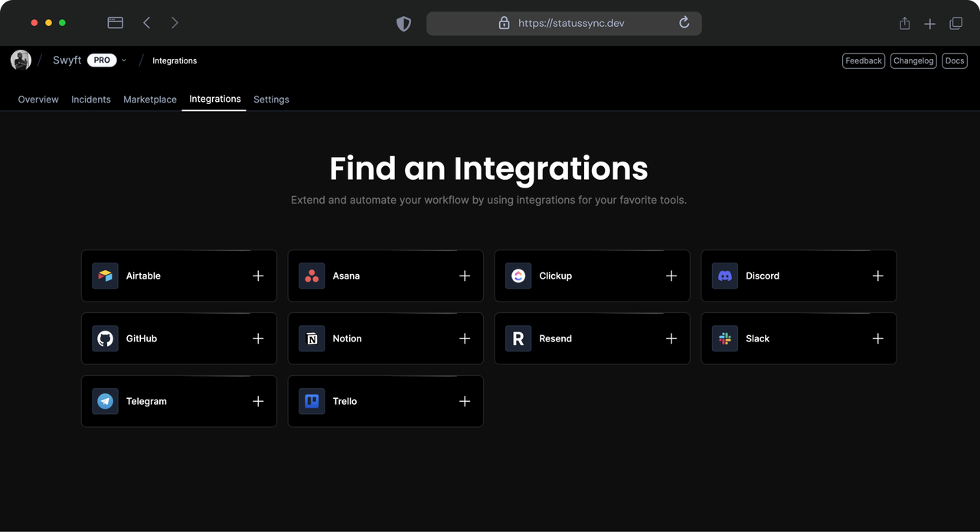The image size is (980, 532).
Task: Add the GitHub integration with plus
Action: [258, 338]
